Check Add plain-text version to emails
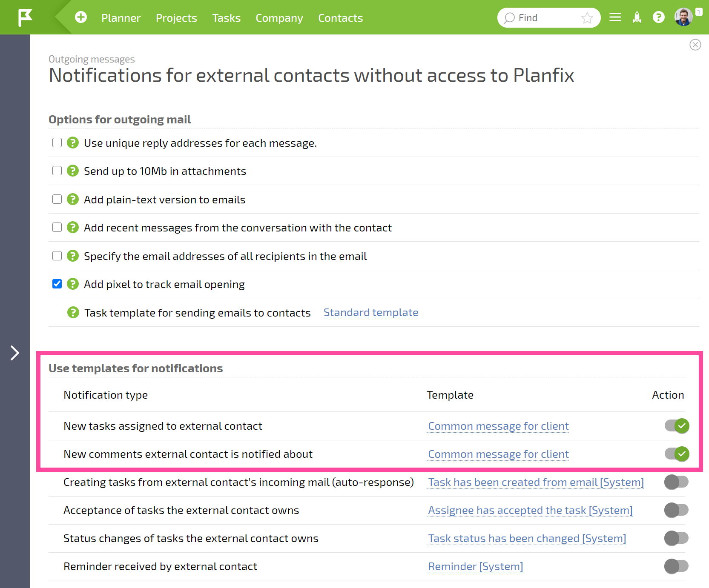 click(57, 199)
